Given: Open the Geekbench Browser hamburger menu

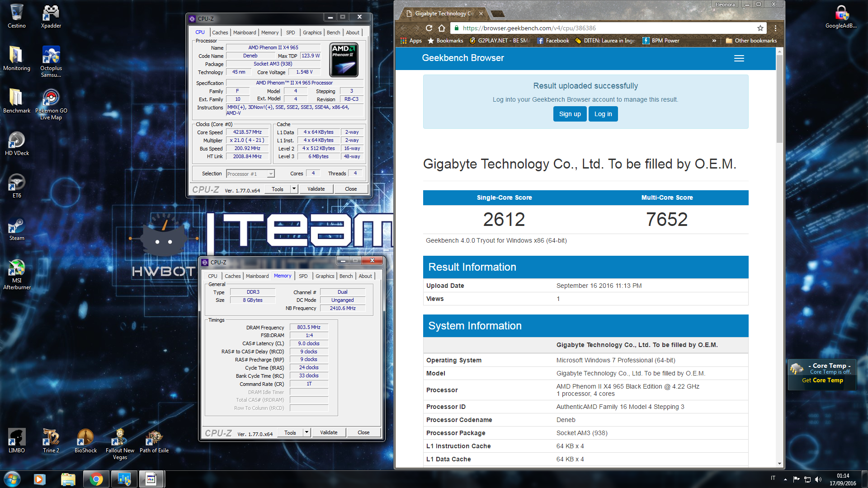Looking at the screenshot, I should pos(739,58).
